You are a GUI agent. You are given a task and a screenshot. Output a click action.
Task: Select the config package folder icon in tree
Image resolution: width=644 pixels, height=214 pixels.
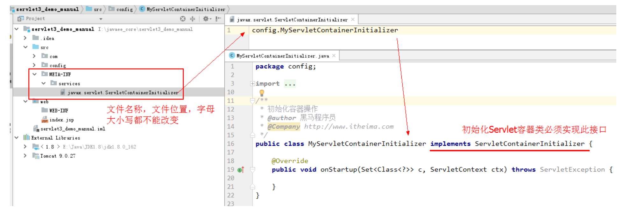[x=45, y=65]
